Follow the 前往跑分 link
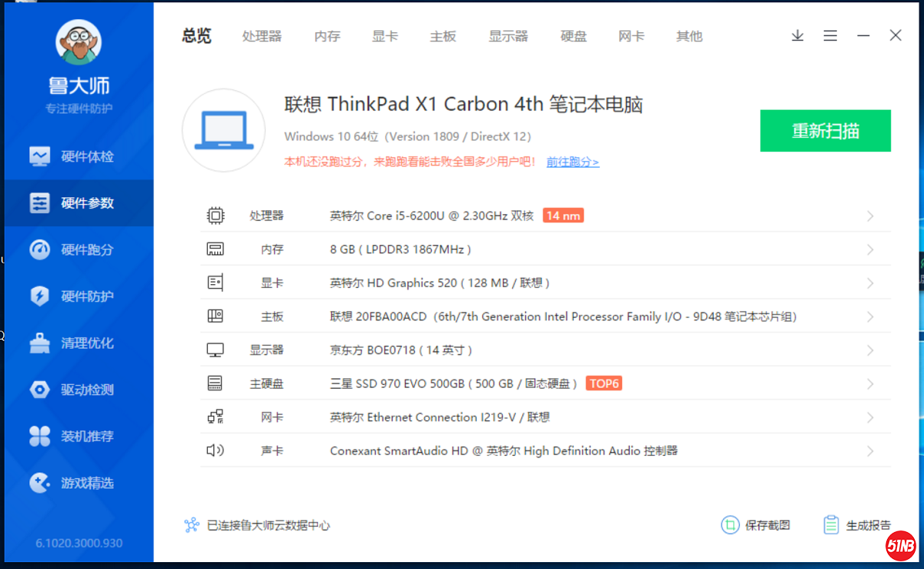924x569 pixels. click(572, 162)
